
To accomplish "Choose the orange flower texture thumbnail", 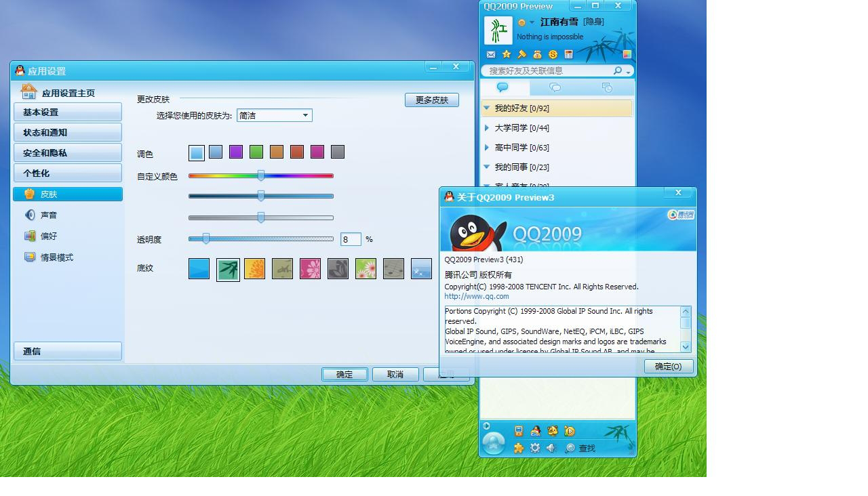I will [x=254, y=268].
